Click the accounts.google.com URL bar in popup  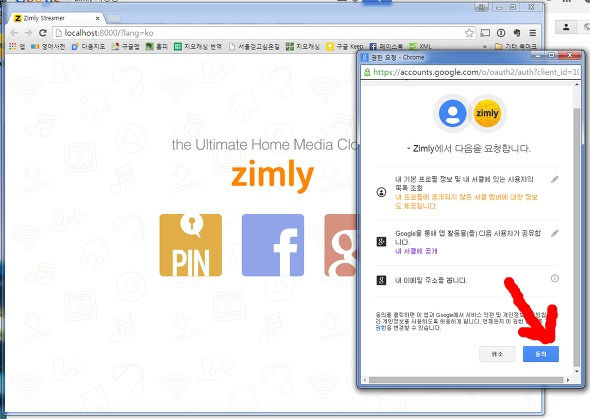(470, 72)
